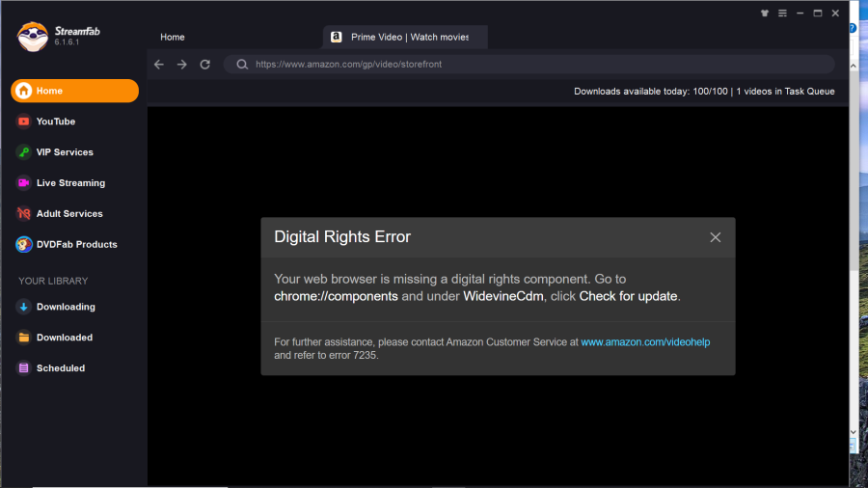Click the YOUR LIBRARY section header
868x488 pixels.
(53, 281)
